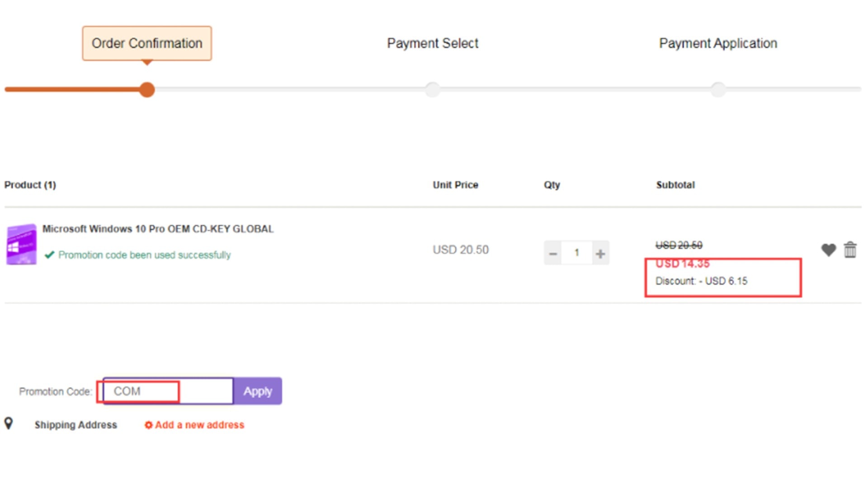
Task: Click the quantity number field
Action: [x=576, y=253]
